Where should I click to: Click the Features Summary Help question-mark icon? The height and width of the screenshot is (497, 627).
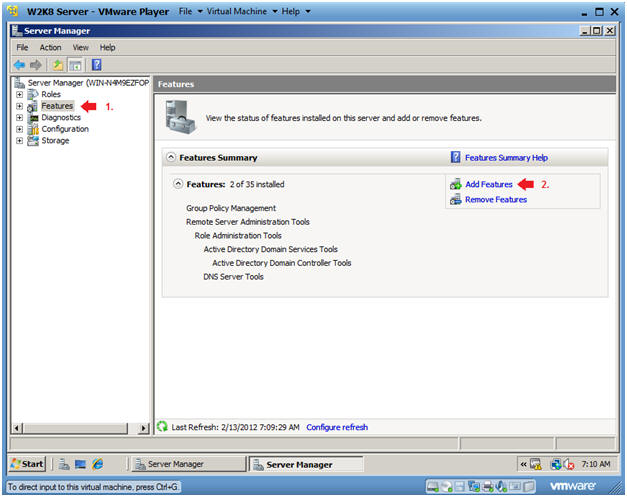point(455,157)
